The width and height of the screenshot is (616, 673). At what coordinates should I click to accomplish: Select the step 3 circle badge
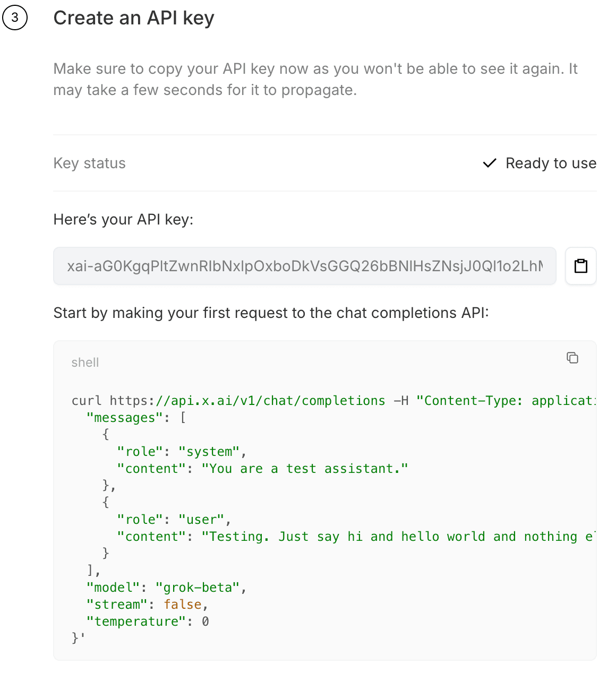[x=15, y=18]
